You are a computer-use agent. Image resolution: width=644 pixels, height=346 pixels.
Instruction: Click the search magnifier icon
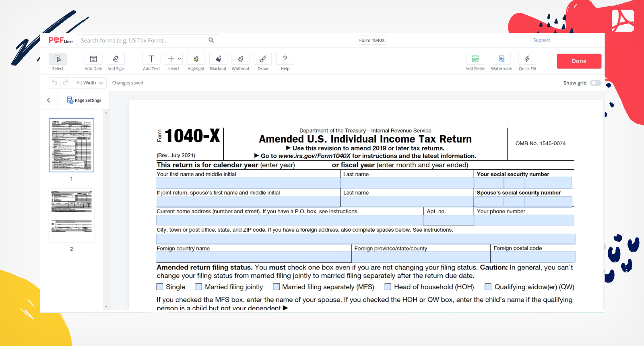point(211,40)
